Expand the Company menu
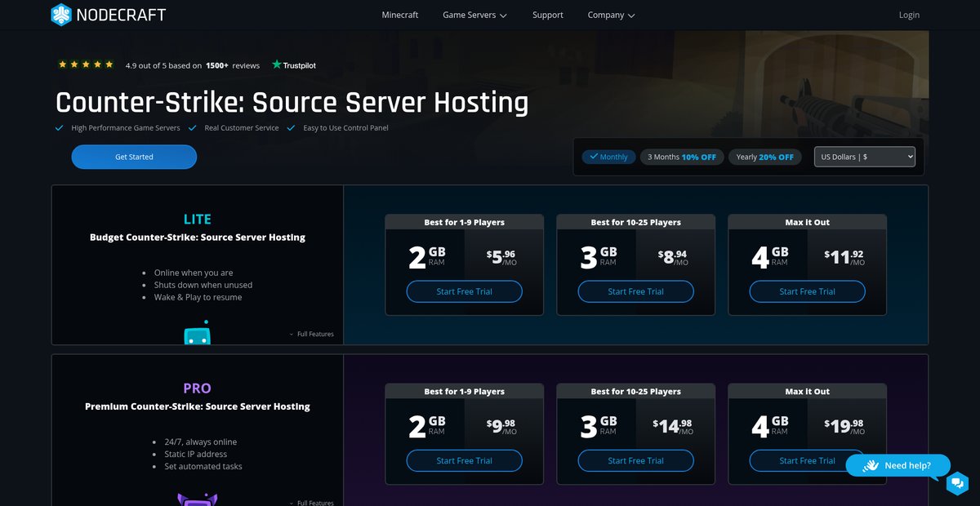 coord(611,15)
